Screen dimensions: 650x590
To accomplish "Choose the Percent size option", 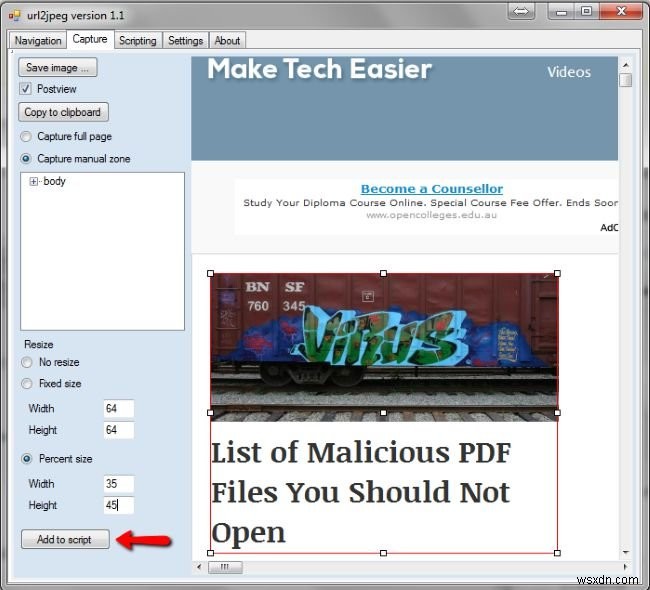I will [27, 459].
